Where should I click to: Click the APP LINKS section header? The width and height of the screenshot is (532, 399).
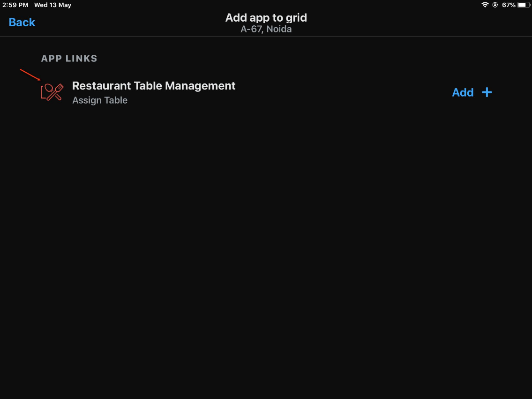tap(69, 59)
